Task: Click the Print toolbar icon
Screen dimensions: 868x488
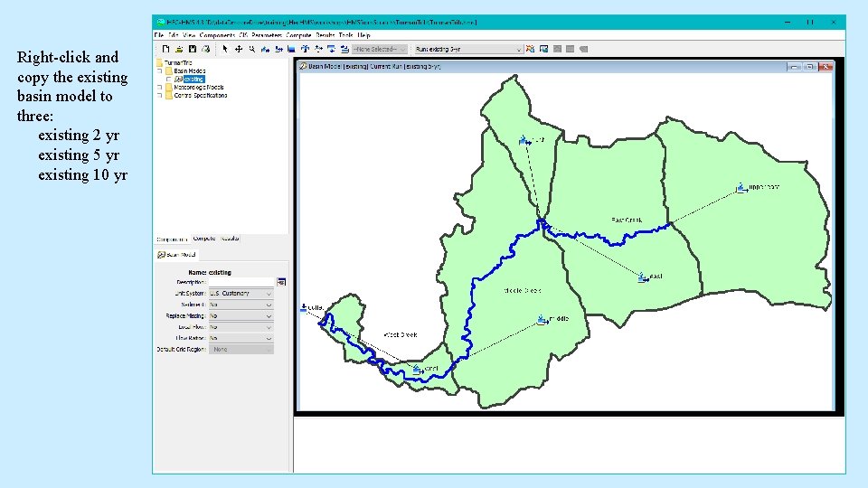Action: (x=206, y=49)
